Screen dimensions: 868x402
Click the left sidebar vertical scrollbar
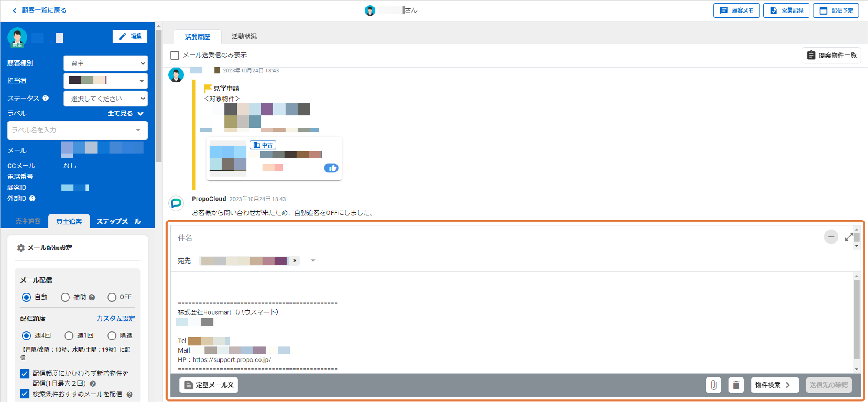point(158,96)
